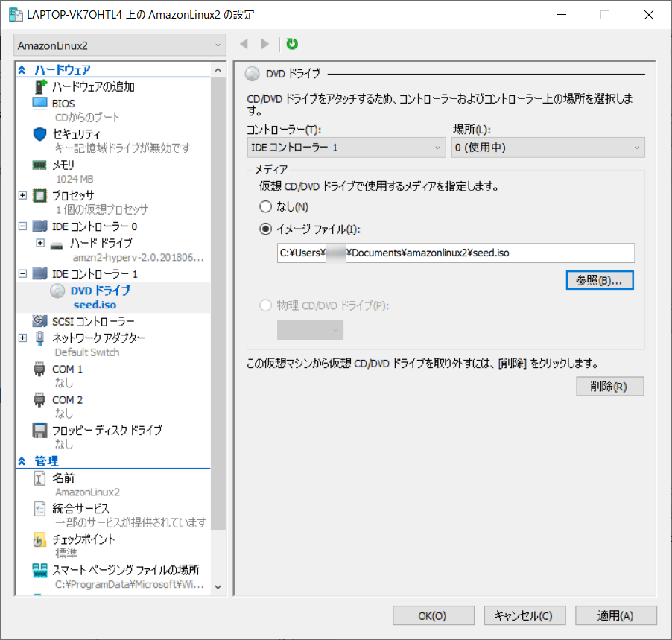Expand the ハード ドライブ tree node
672x640 pixels.
tap(40, 243)
